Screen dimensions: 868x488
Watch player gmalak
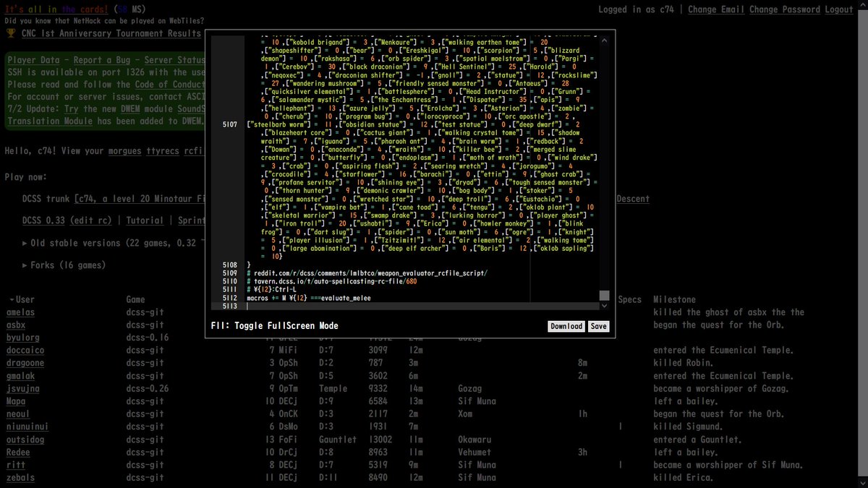click(x=20, y=376)
